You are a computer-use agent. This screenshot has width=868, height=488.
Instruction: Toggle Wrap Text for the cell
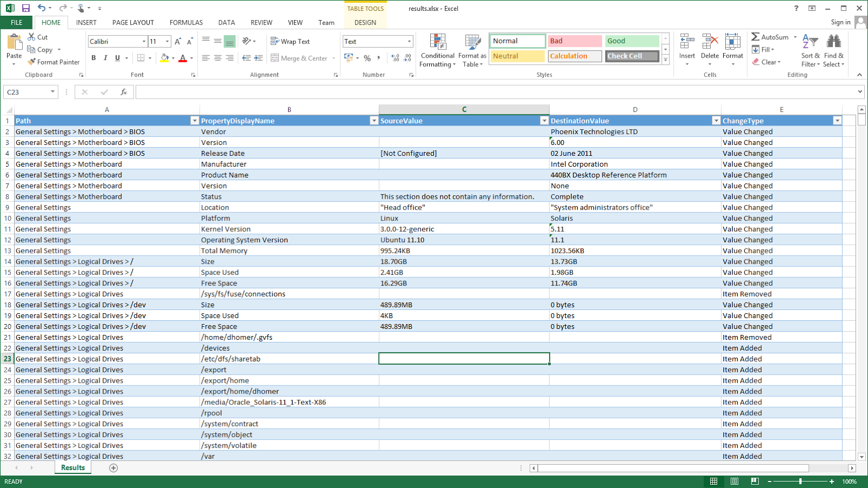click(x=290, y=42)
